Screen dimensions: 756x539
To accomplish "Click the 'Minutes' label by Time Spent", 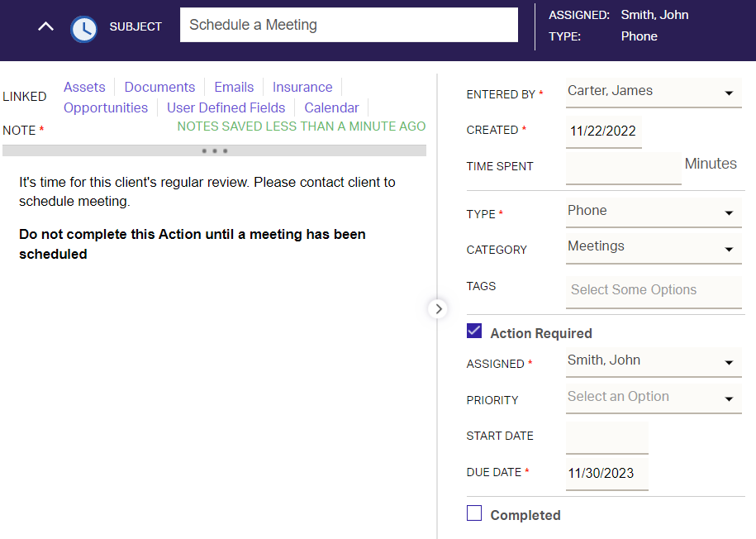I will [711, 164].
